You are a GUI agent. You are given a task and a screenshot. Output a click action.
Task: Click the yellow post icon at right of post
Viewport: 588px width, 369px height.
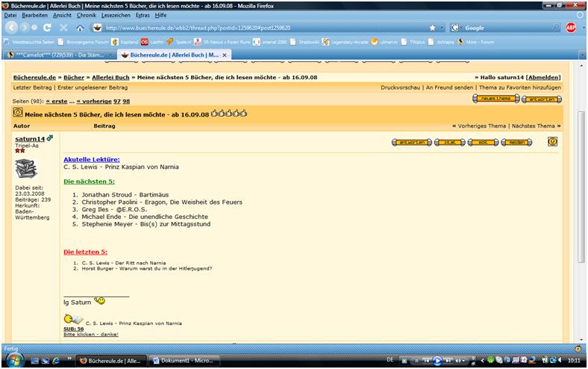tap(552, 141)
